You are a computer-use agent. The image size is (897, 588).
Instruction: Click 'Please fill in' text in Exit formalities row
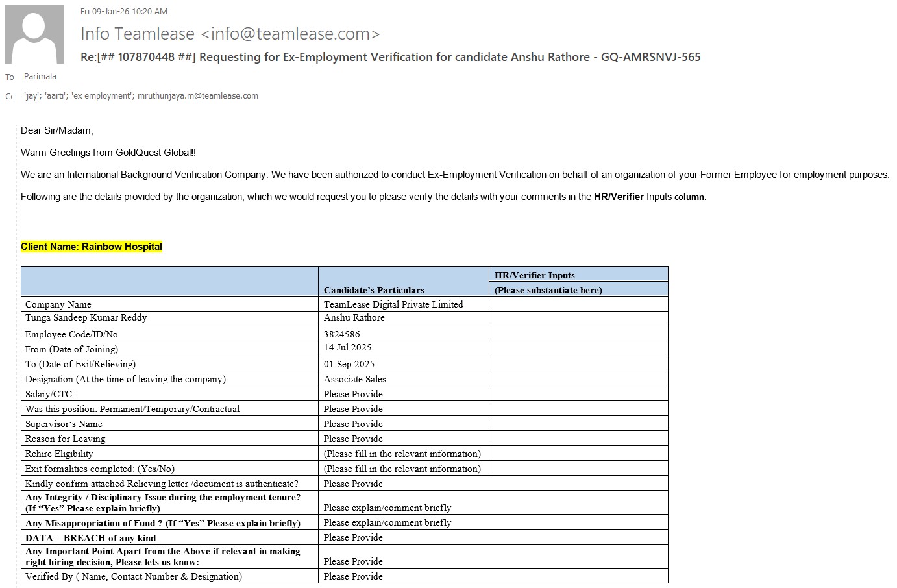(x=402, y=469)
